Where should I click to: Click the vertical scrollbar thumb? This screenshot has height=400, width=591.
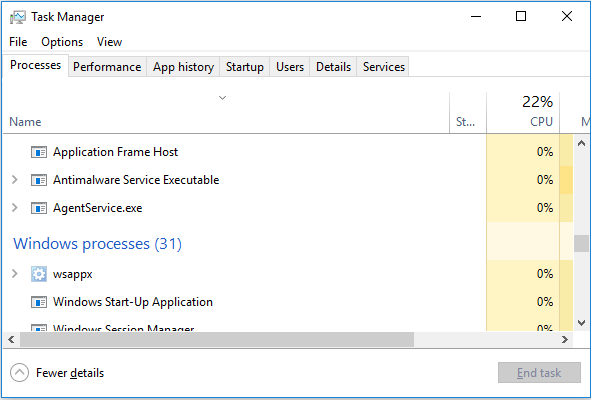click(x=581, y=243)
